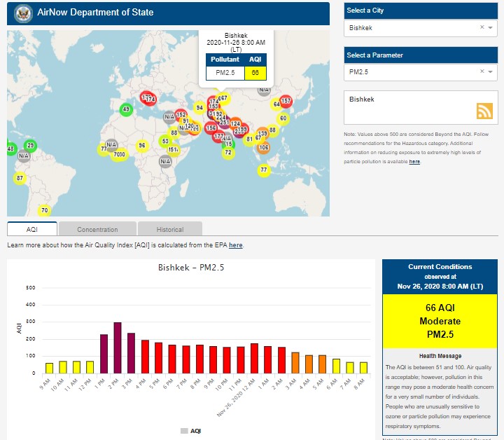504x440 pixels.
Task: Select the yellow 70 AQI map marker
Action: 44,210
